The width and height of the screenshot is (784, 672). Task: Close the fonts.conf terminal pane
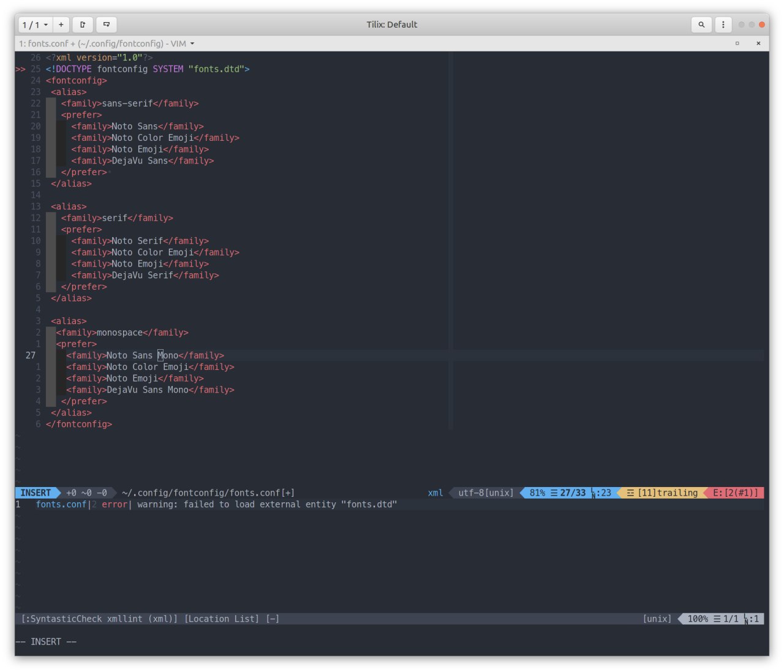[x=758, y=43]
